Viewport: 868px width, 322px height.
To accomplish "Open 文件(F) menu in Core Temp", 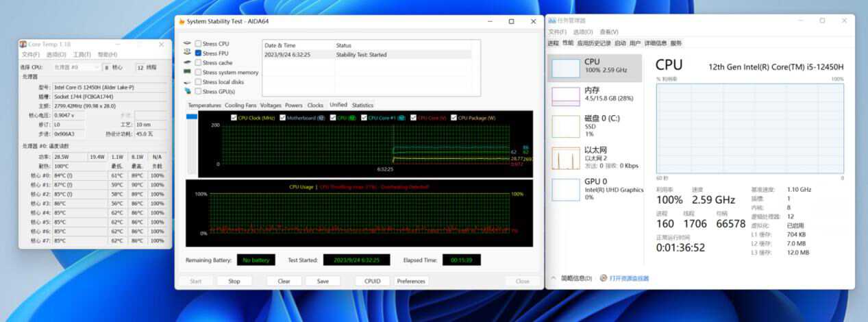I will coord(30,55).
